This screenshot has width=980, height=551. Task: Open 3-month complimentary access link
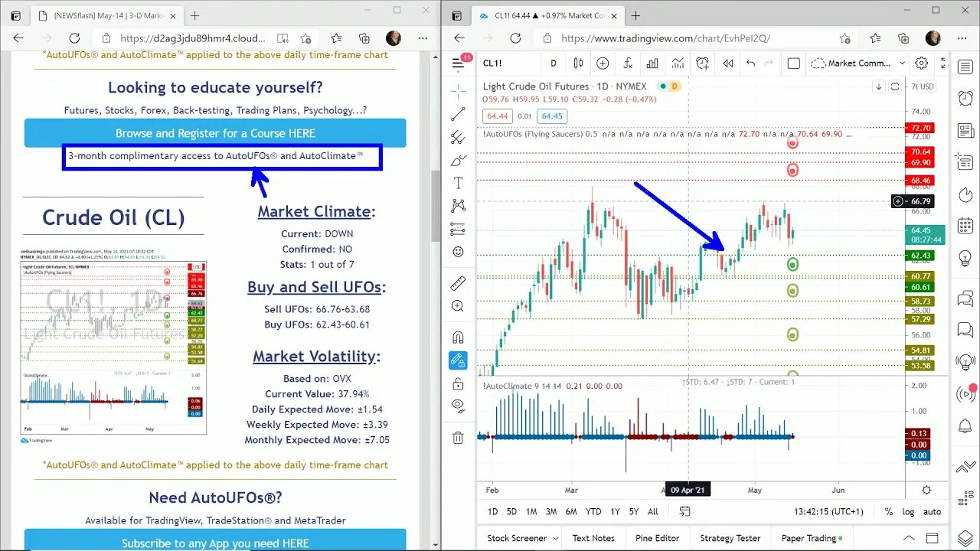(215, 155)
